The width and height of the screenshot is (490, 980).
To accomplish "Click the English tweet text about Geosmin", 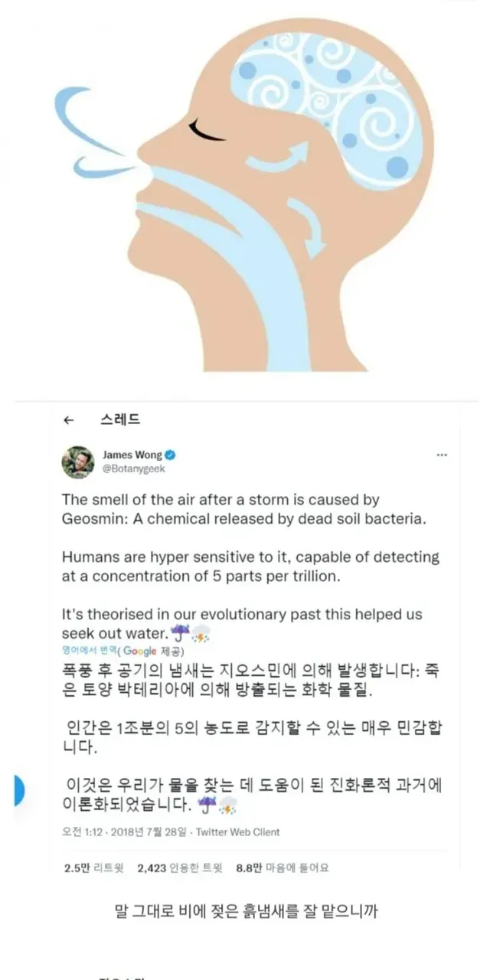I will [x=220, y=509].
